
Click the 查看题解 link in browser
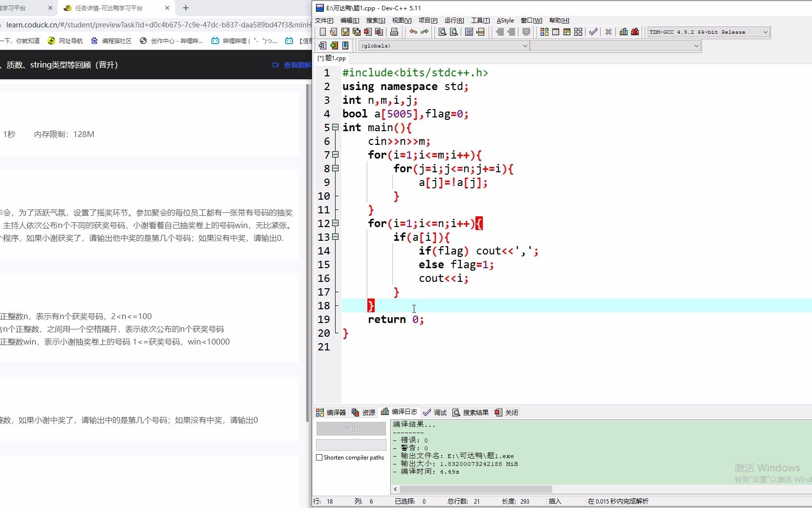[x=292, y=65]
